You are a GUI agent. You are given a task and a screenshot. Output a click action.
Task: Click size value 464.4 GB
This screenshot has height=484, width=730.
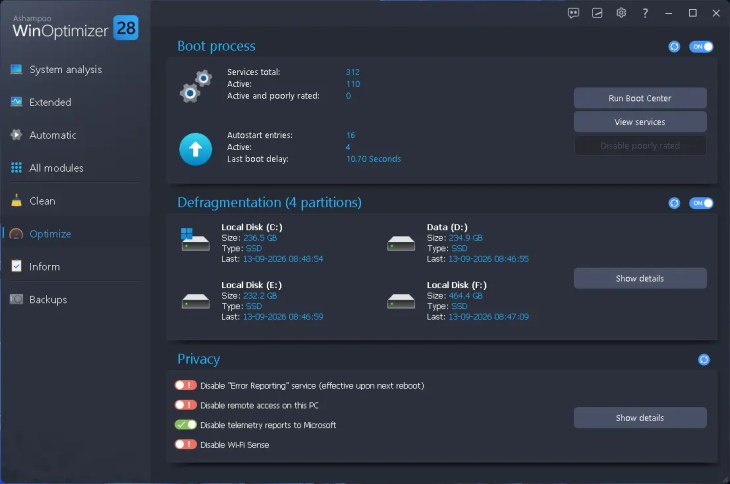[466, 296]
